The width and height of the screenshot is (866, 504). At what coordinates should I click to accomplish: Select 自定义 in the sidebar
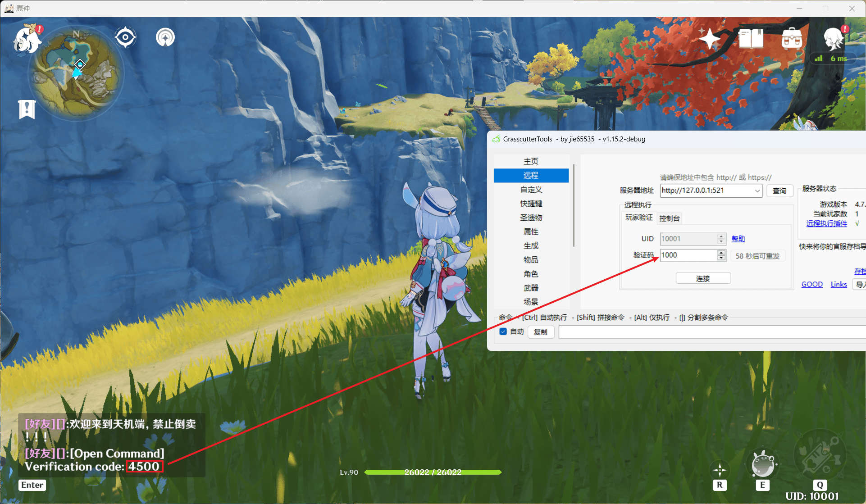pos(531,190)
